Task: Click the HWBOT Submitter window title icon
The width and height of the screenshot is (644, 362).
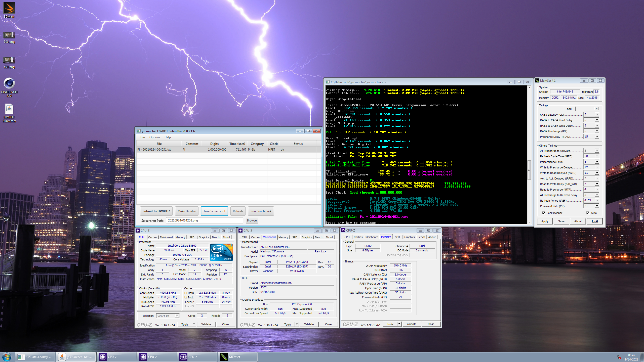Action: (x=139, y=131)
